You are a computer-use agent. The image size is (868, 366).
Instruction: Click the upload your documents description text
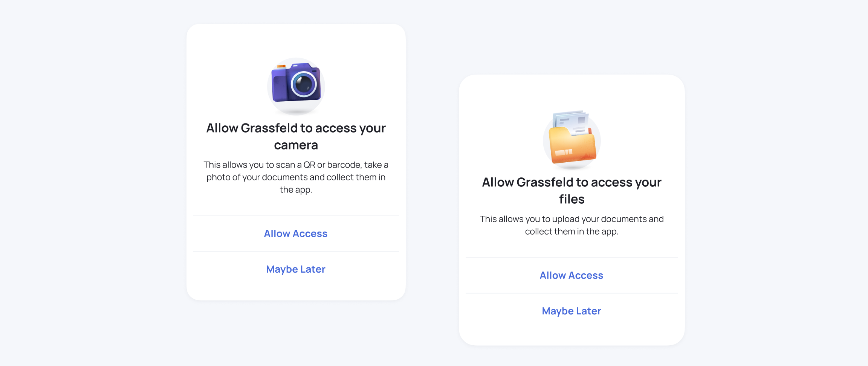pos(572,225)
